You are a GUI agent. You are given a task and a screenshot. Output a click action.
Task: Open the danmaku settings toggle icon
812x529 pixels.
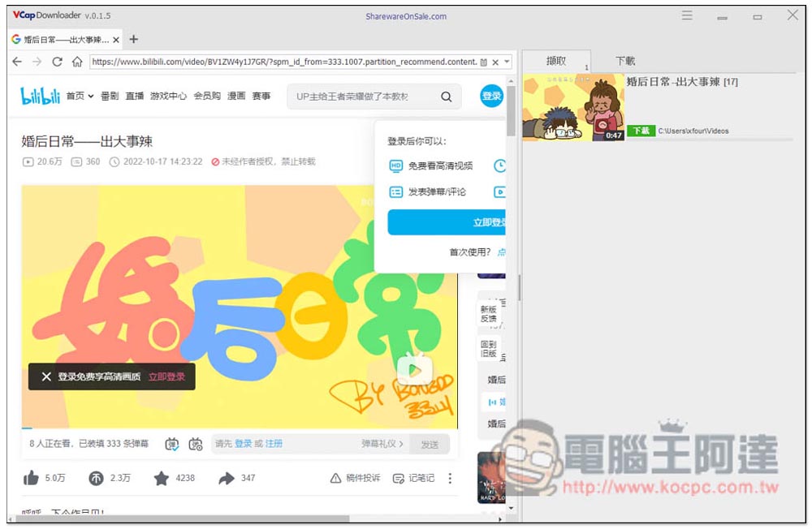tap(195, 444)
